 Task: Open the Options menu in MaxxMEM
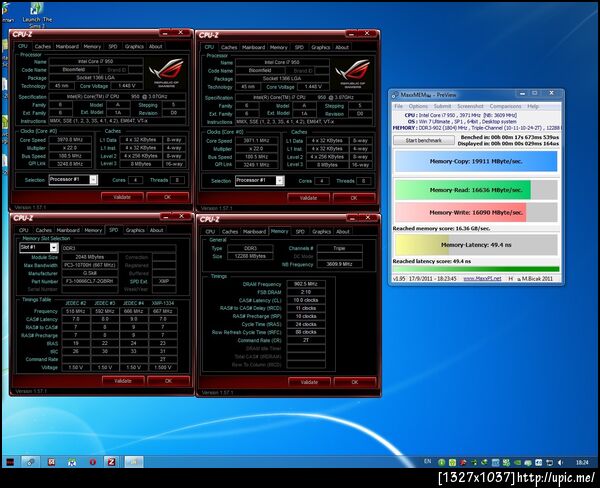pos(418,106)
